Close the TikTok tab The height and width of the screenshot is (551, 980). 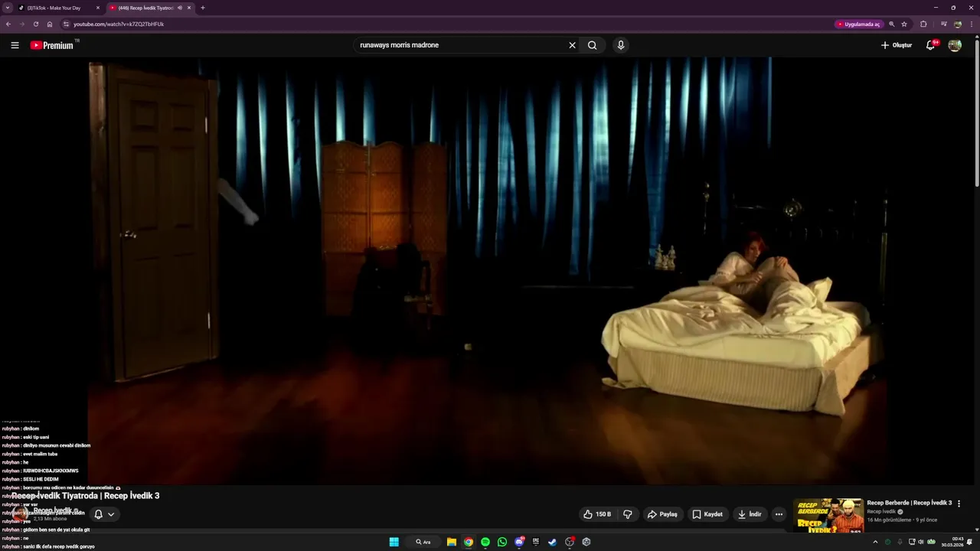(98, 8)
